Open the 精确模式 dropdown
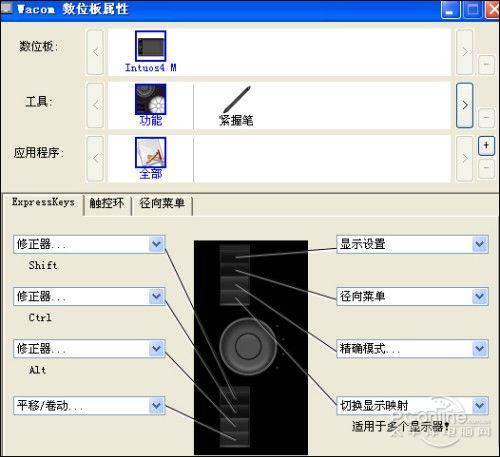The width and height of the screenshot is (500, 457). pos(412,349)
